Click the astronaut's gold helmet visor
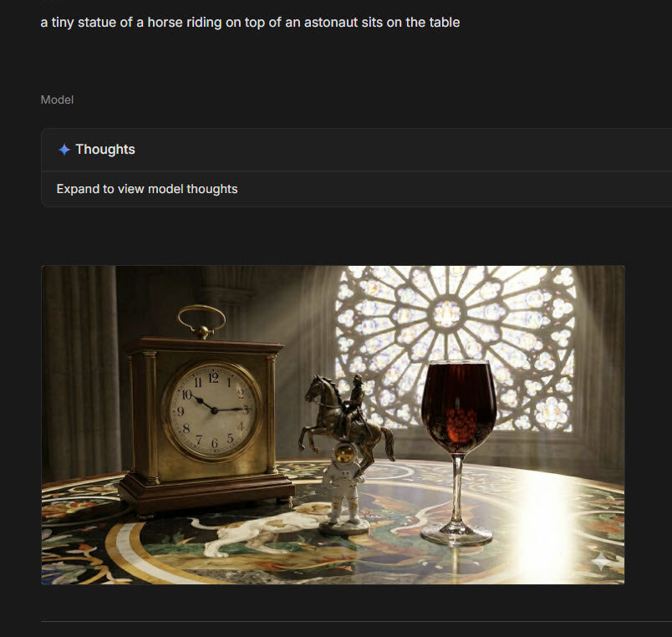Viewport: 672px width, 637px height. (x=344, y=455)
